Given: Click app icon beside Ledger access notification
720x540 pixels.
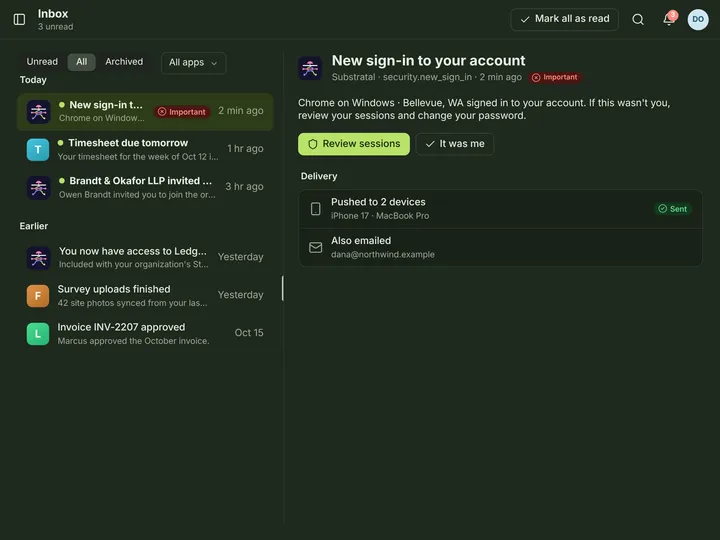Looking at the screenshot, I should tap(39, 258).
